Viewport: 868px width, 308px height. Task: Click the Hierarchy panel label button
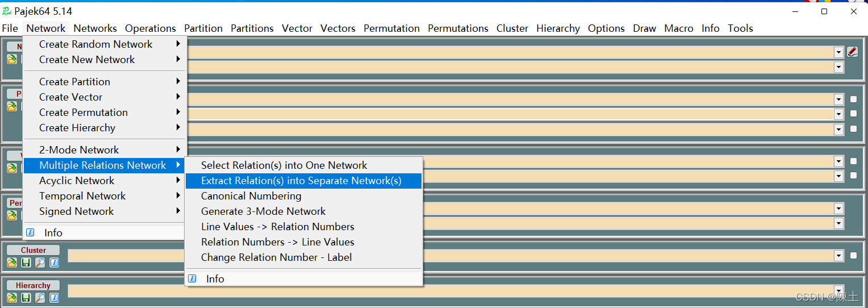[x=34, y=285]
